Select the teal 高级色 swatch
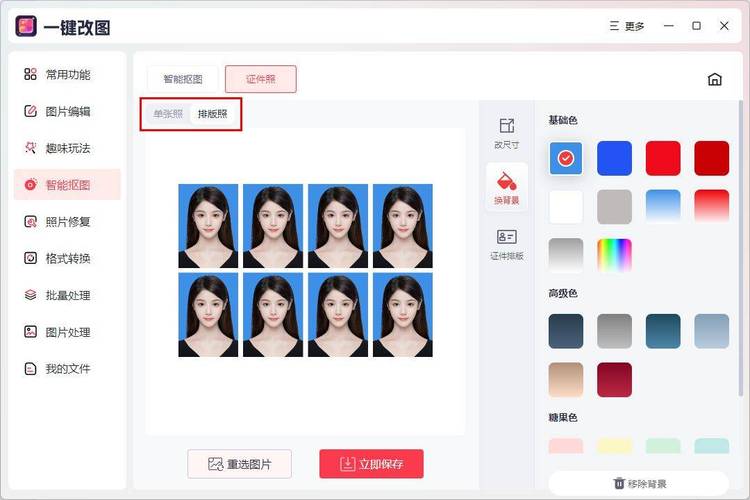The height and width of the screenshot is (500, 750). point(663,331)
